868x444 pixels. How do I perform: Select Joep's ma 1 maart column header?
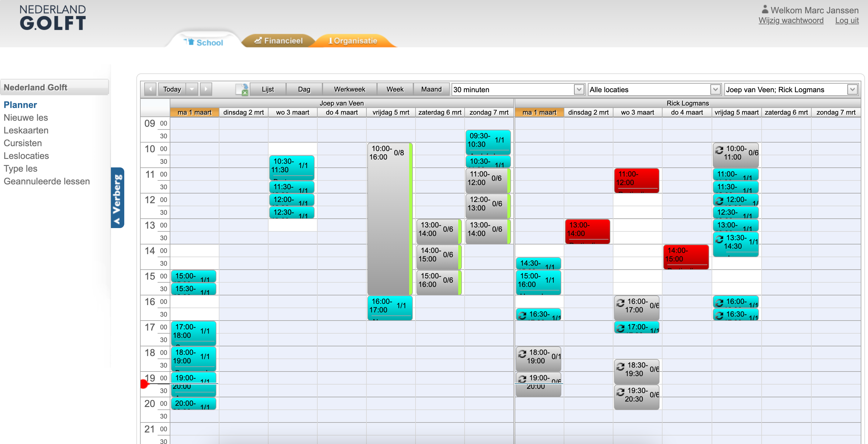(195, 112)
